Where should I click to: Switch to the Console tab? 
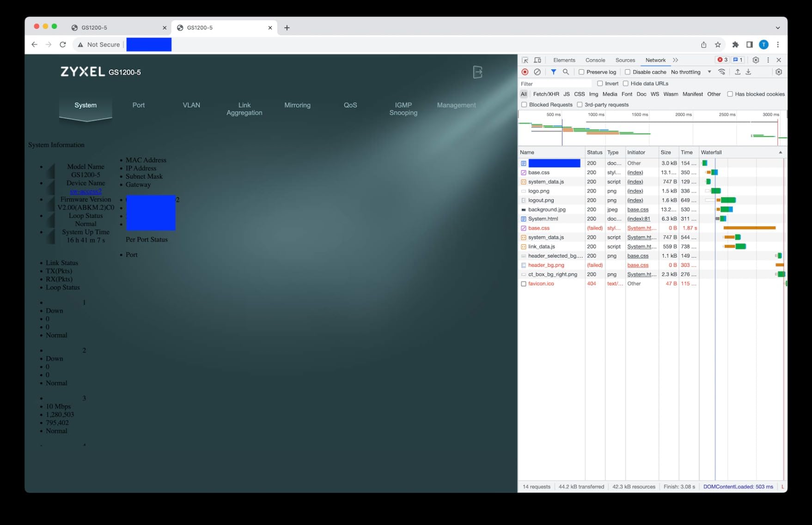pos(595,60)
